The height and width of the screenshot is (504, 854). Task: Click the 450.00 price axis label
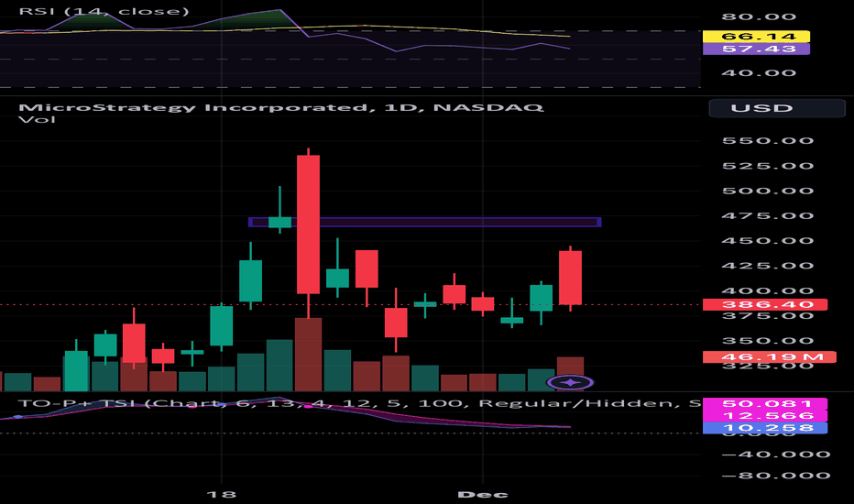(x=767, y=241)
